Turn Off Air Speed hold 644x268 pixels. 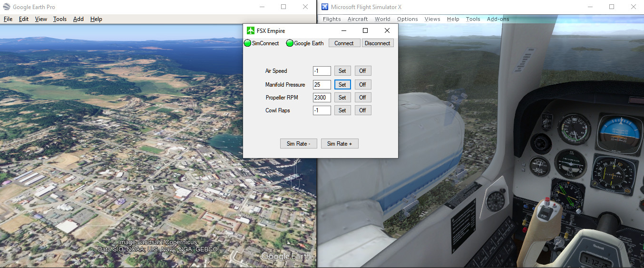click(363, 71)
